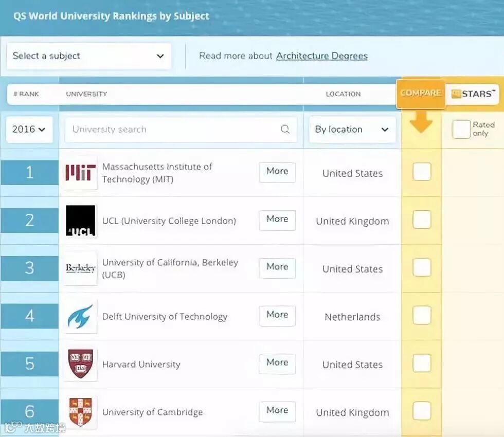Click More button for Delft University
This screenshot has width=504, height=437.
click(x=277, y=316)
